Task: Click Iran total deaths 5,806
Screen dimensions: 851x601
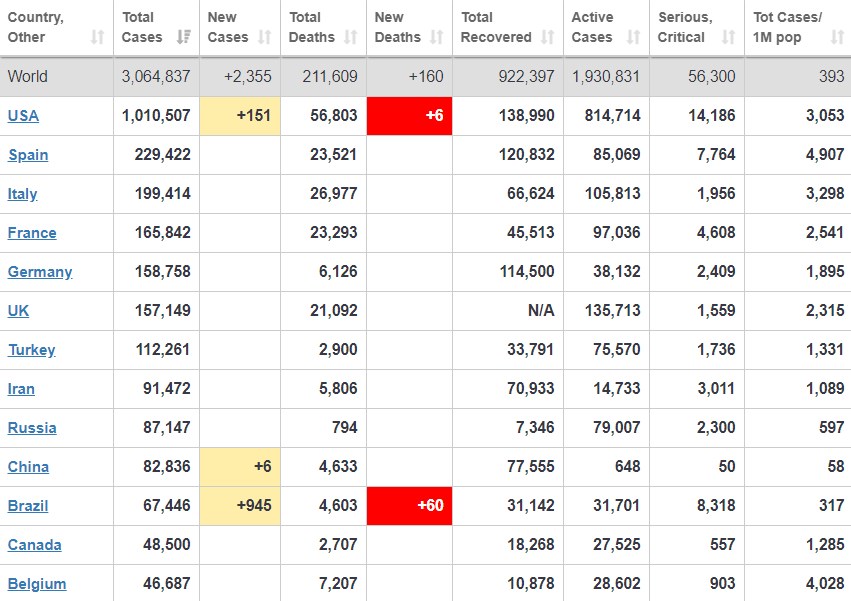Action: coord(338,389)
